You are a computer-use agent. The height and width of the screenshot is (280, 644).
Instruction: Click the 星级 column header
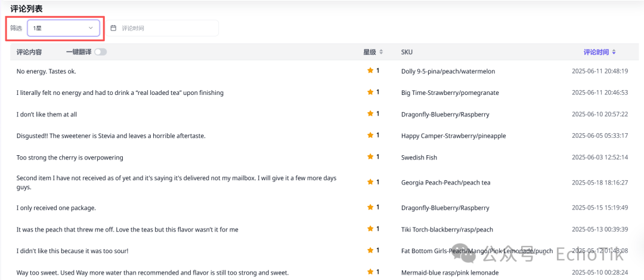(x=369, y=52)
